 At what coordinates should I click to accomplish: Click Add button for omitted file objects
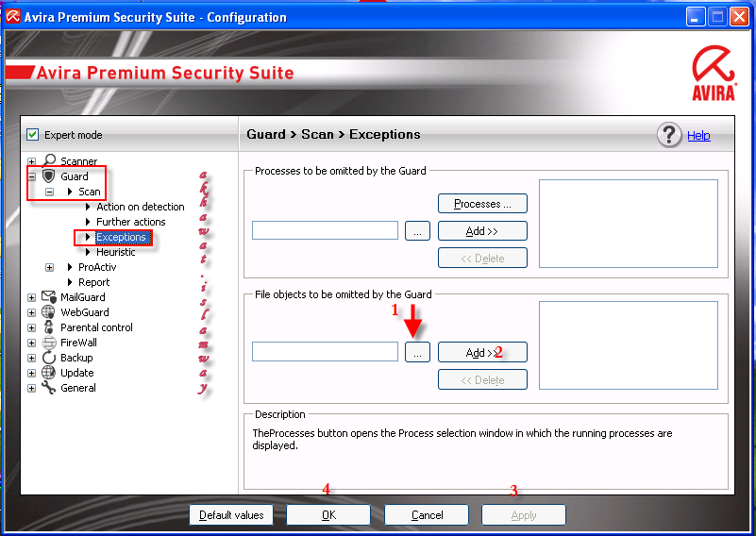482,352
